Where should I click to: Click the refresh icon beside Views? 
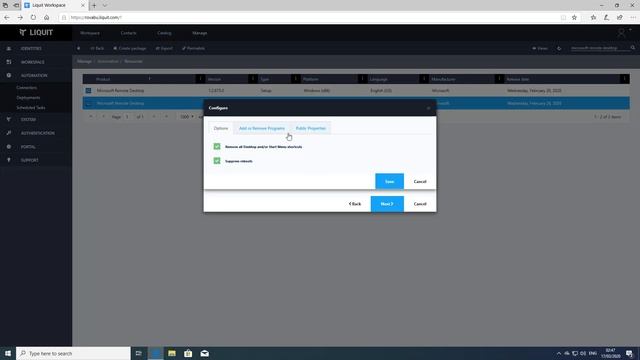coord(559,48)
